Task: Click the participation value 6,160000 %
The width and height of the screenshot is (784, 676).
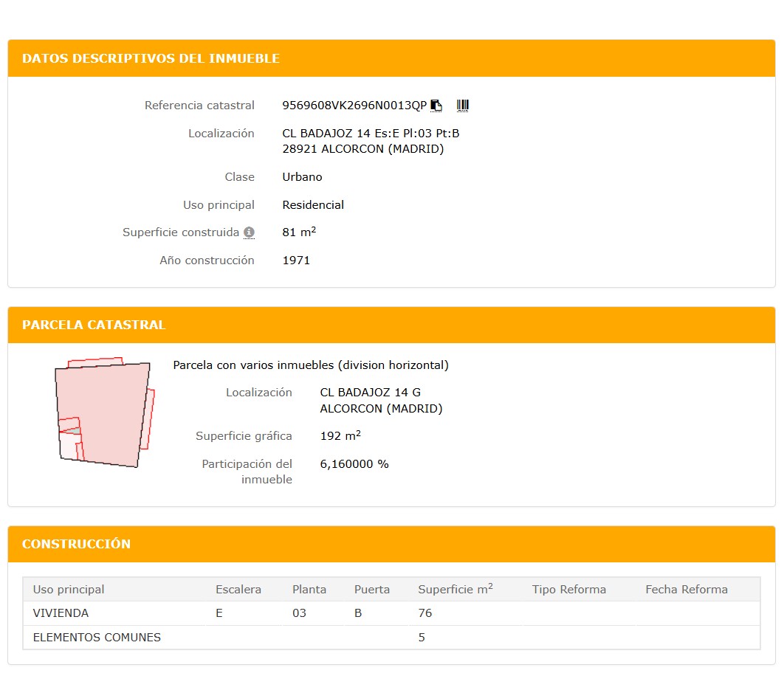Action: tap(354, 464)
